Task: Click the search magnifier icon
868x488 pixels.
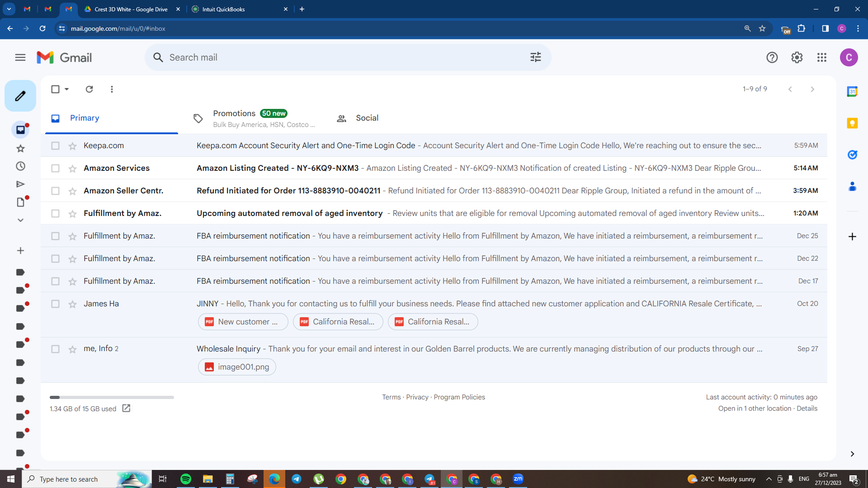Action: click(x=158, y=57)
